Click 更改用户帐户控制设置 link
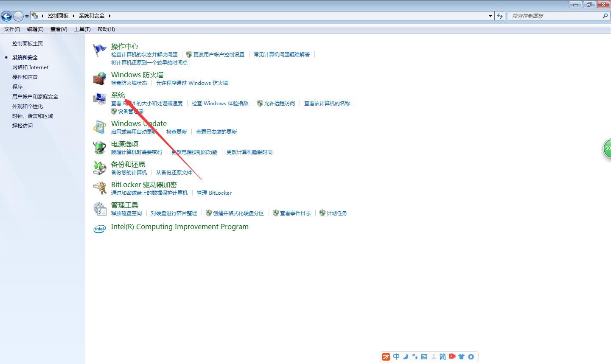611x364 pixels. (x=219, y=55)
